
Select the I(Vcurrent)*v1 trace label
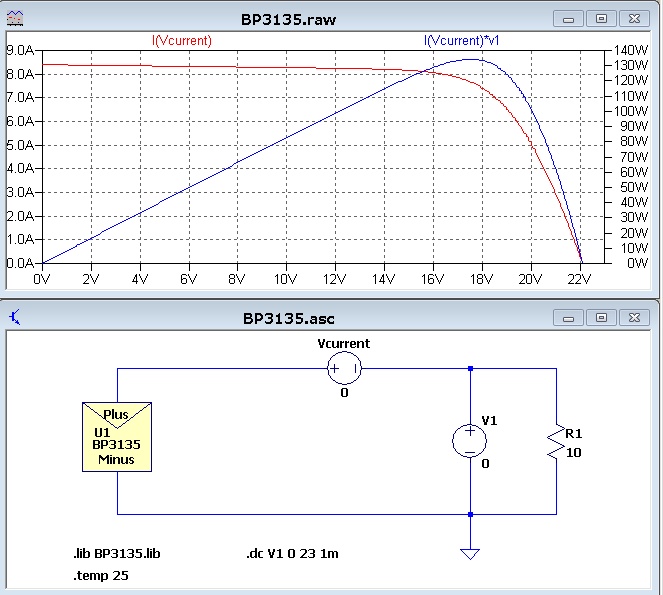(x=461, y=41)
